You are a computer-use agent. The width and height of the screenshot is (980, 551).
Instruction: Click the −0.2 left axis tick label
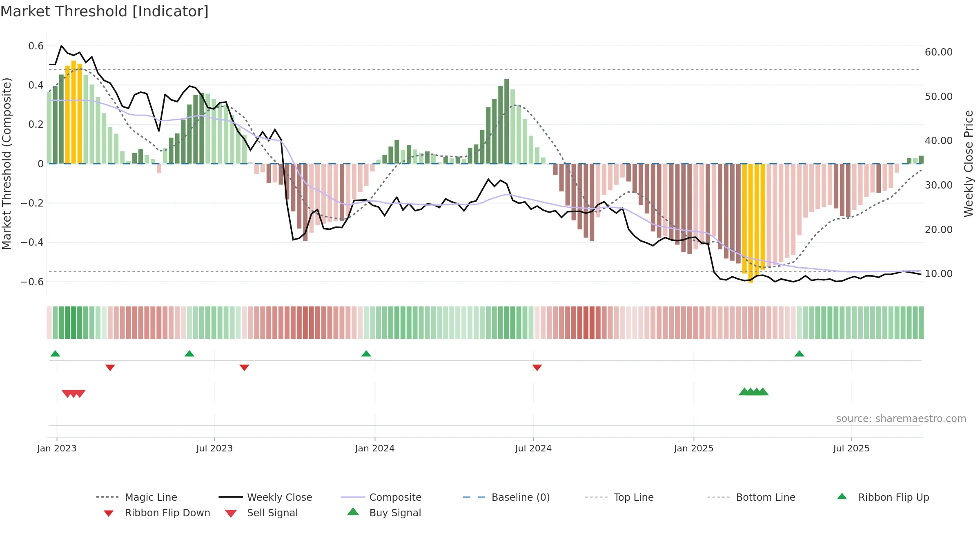click(x=32, y=203)
